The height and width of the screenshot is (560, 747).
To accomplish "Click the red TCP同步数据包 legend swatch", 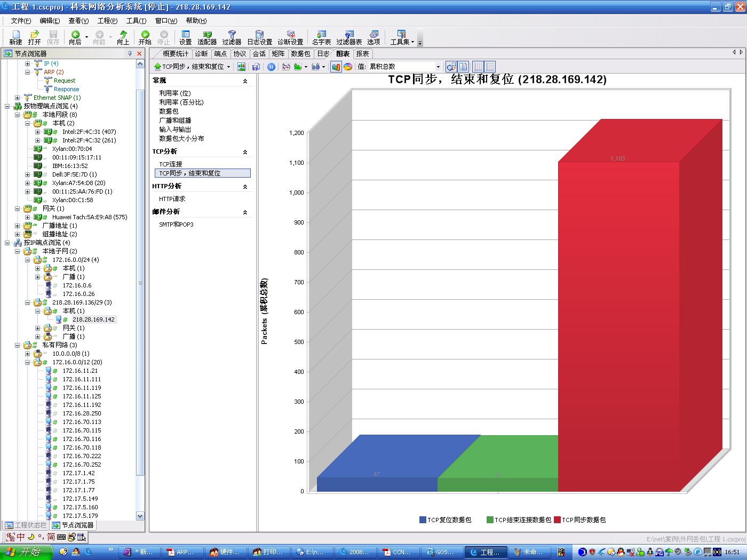I will coord(558,520).
